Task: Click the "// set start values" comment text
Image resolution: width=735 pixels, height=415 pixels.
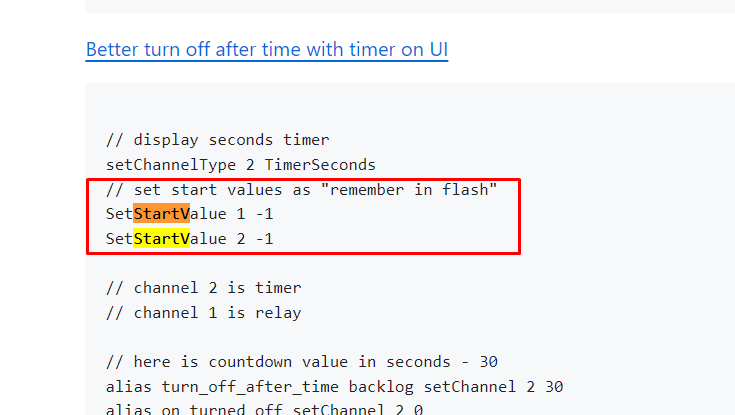Action: click(194, 189)
